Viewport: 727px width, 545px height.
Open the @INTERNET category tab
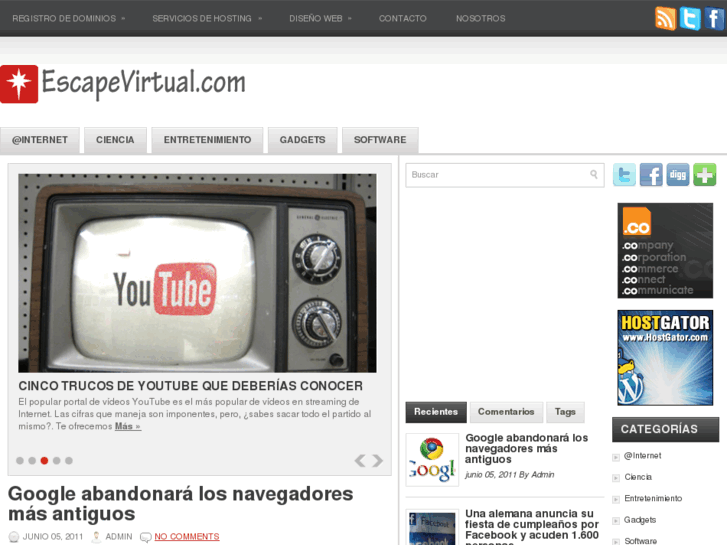(40, 140)
